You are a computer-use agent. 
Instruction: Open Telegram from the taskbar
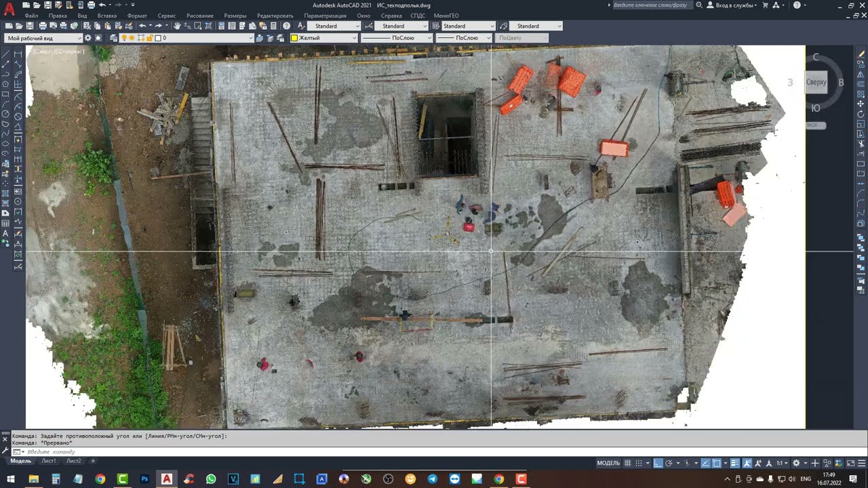tap(432, 479)
